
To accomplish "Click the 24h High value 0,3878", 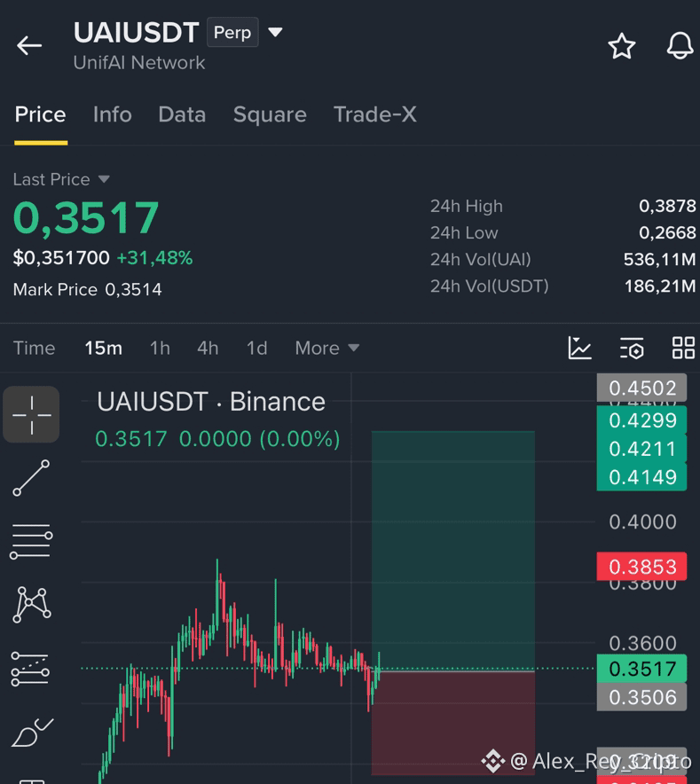I will point(667,206).
